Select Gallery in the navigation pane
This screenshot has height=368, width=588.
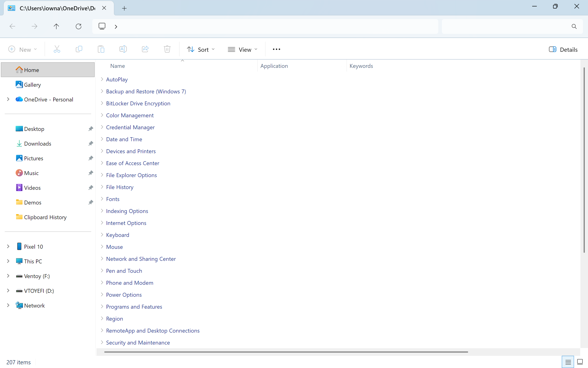coord(48,85)
